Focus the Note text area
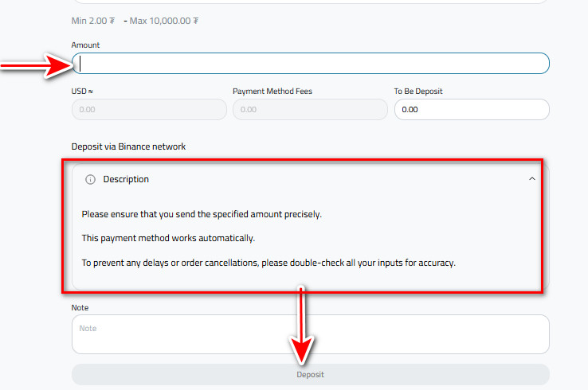Screen dimensions: 588x390 (310, 334)
